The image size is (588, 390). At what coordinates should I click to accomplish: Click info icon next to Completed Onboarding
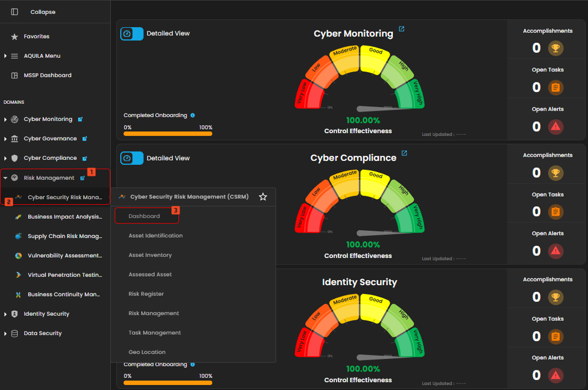pyautogui.click(x=193, y=115)
